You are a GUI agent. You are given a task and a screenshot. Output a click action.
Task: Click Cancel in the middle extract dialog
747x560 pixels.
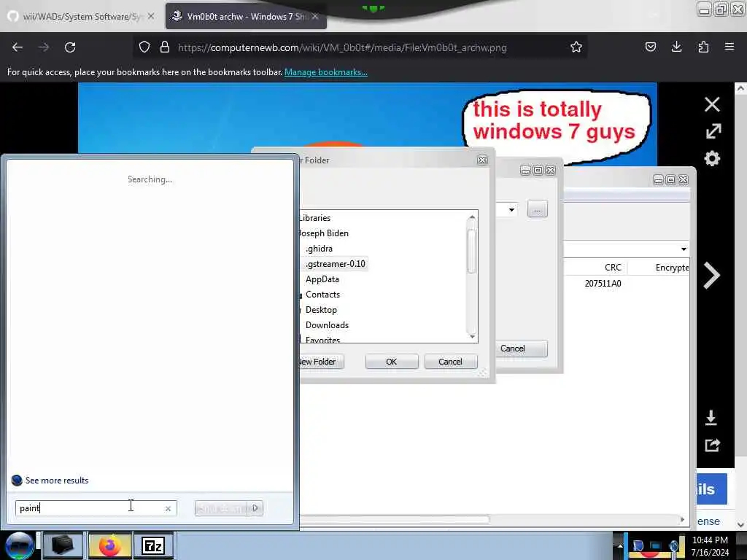521,349
